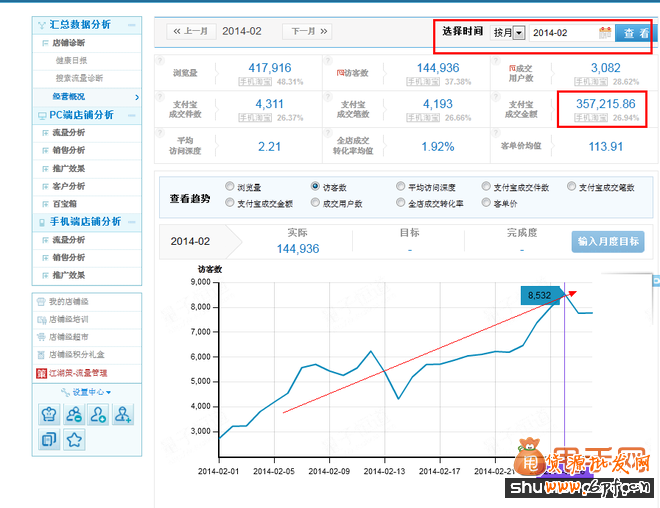Click the star icon in settings panel

coord(74,439)
